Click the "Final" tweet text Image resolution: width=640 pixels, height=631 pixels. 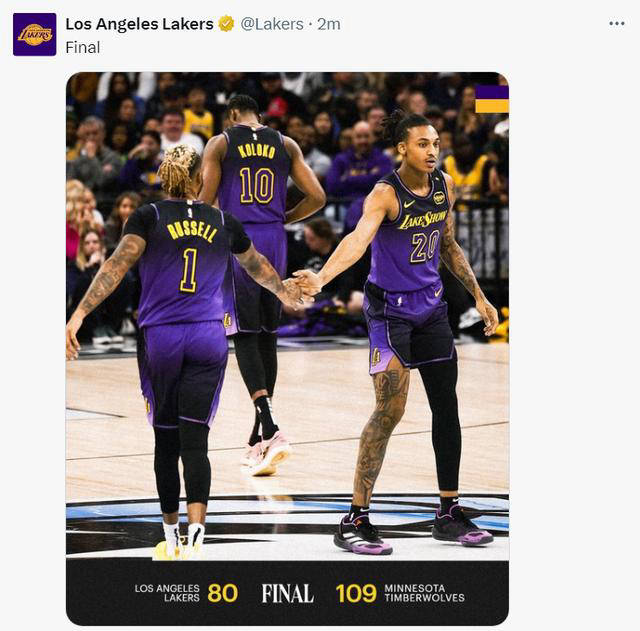(83, 47)
